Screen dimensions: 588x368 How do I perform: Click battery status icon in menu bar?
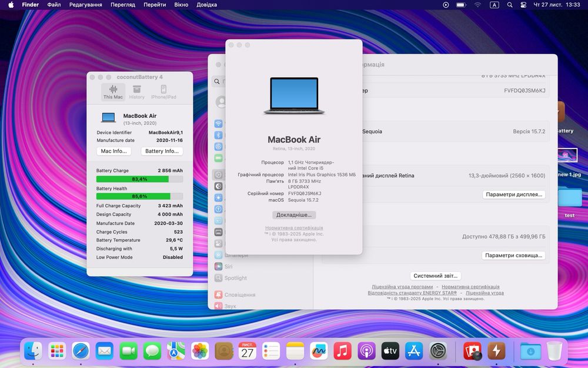(x=461, y=5)
